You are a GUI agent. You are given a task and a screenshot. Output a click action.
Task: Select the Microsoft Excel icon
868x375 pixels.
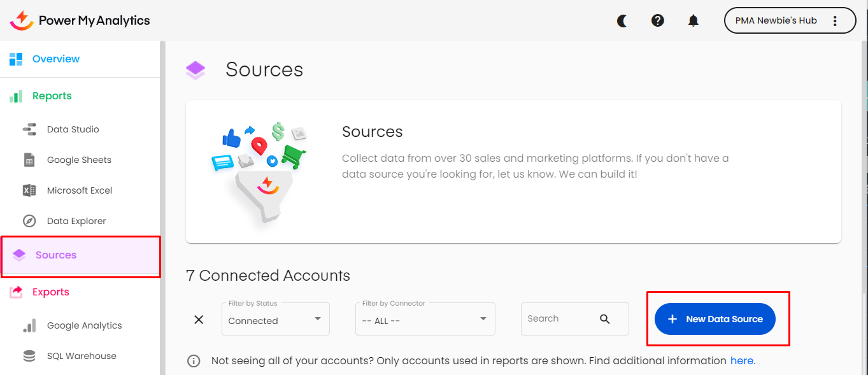pos(29,190)
